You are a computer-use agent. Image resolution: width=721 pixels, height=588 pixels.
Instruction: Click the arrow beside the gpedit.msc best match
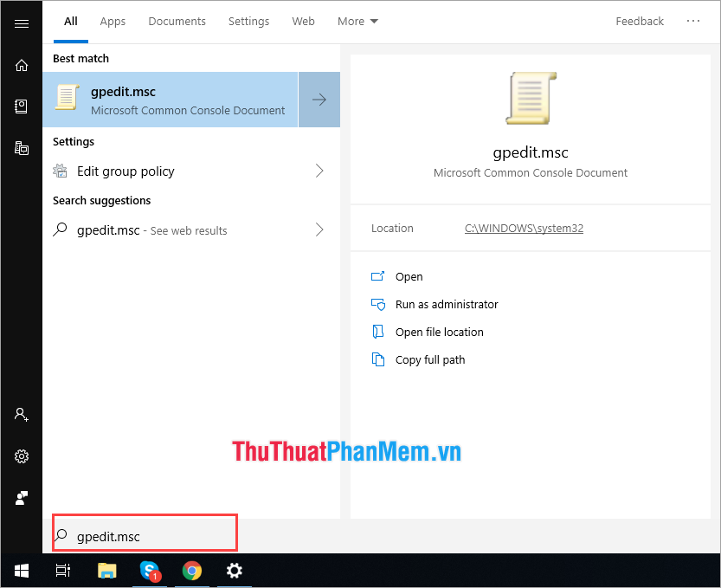(x=319, y=99)
